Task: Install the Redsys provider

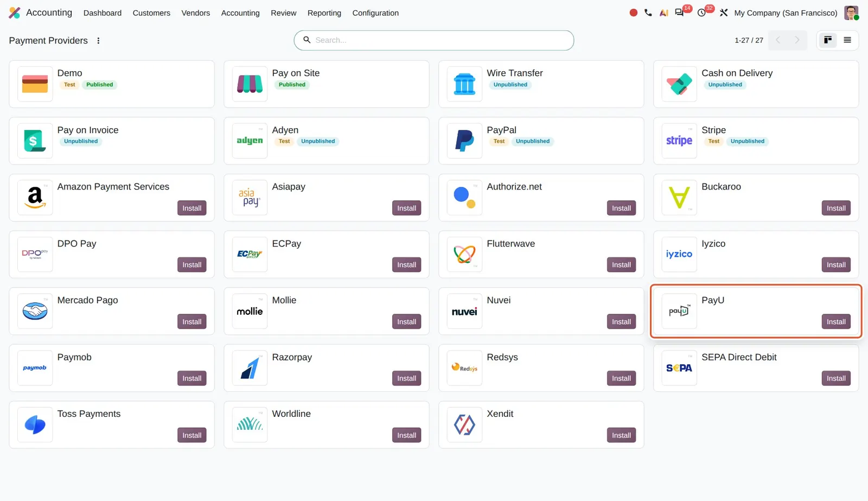Action: pos(622,378)
